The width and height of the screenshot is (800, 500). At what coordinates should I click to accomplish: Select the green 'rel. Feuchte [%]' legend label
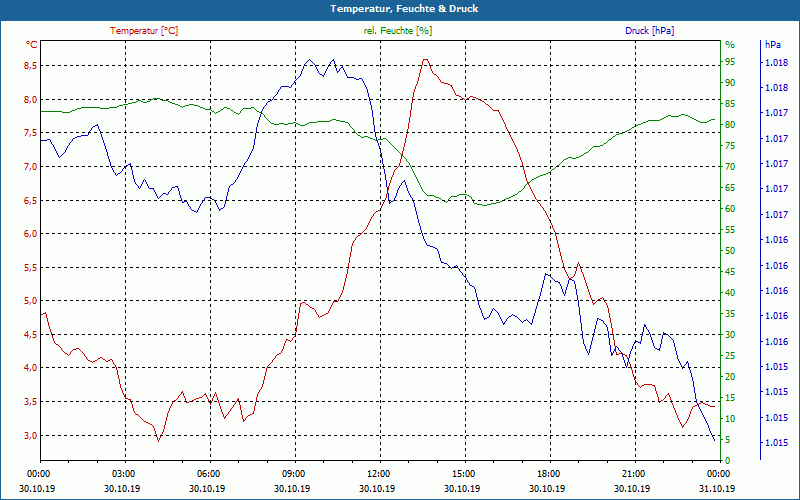[x=397, y=31]
